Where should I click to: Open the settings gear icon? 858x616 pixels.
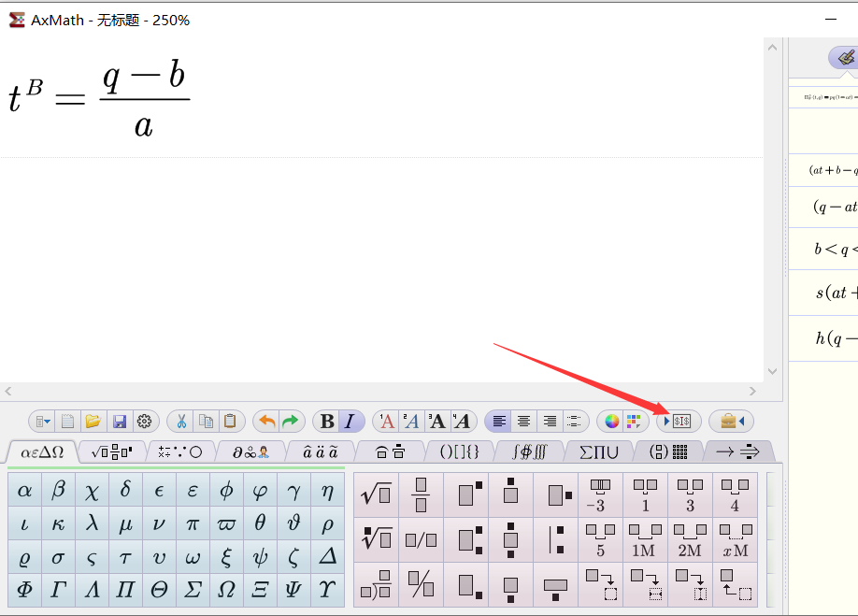(x=144, y=421)
